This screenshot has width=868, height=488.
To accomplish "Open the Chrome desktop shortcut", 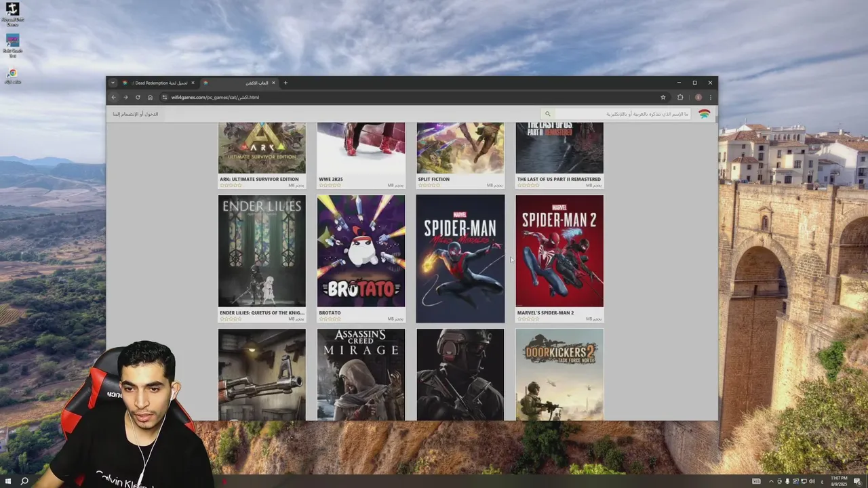I will [12, 76].
